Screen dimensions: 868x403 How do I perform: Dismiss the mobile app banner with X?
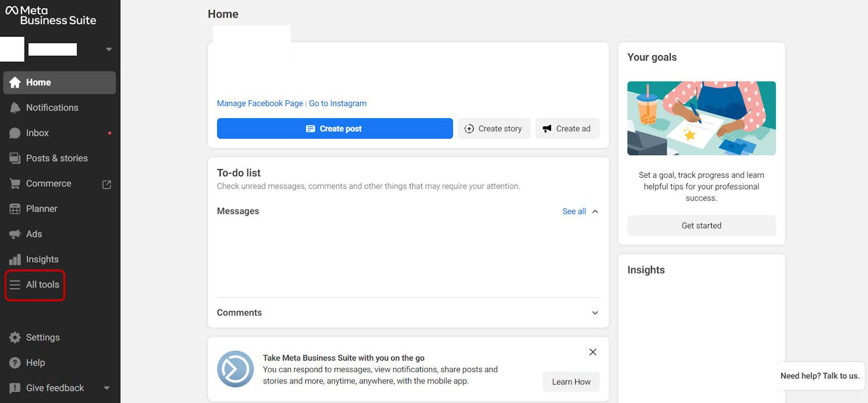pyautogui.click(x=593, y=352)
